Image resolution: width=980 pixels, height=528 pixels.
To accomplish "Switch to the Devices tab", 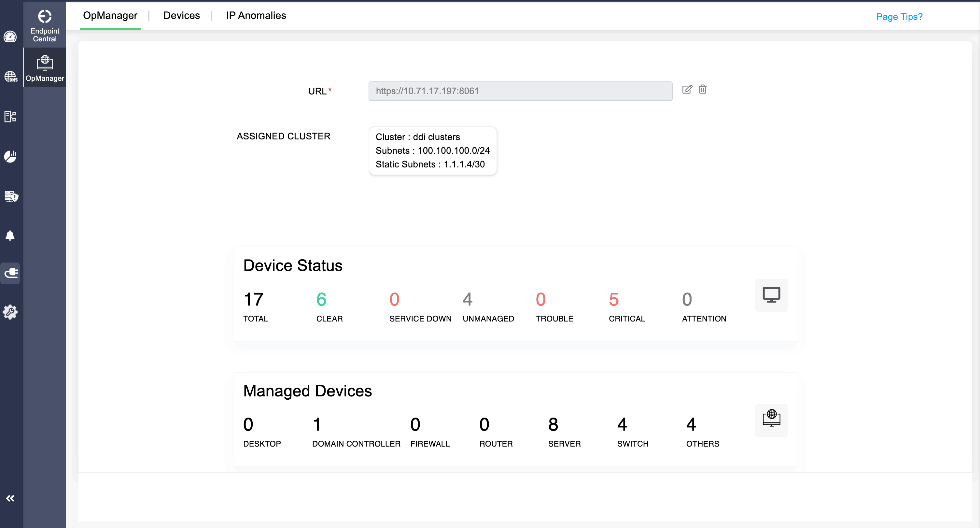I will click(x=181, y=15).
